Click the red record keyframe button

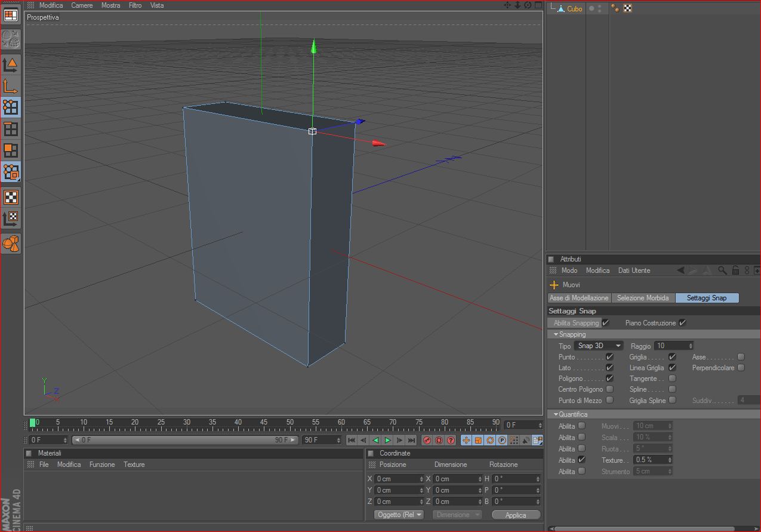pos(427,440)
